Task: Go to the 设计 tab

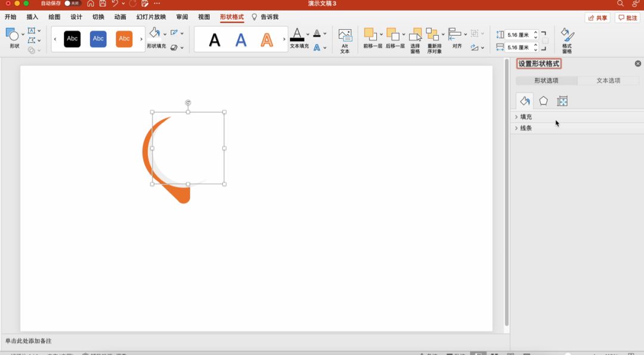Action: (76, 17)
